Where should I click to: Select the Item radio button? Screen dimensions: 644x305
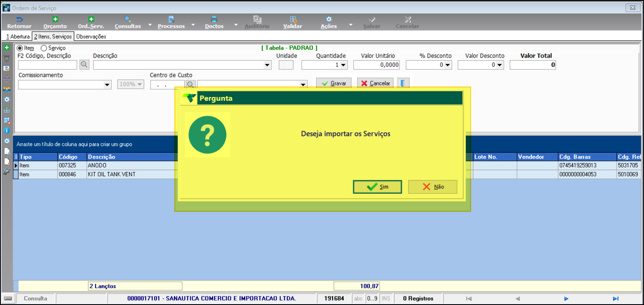25,48
